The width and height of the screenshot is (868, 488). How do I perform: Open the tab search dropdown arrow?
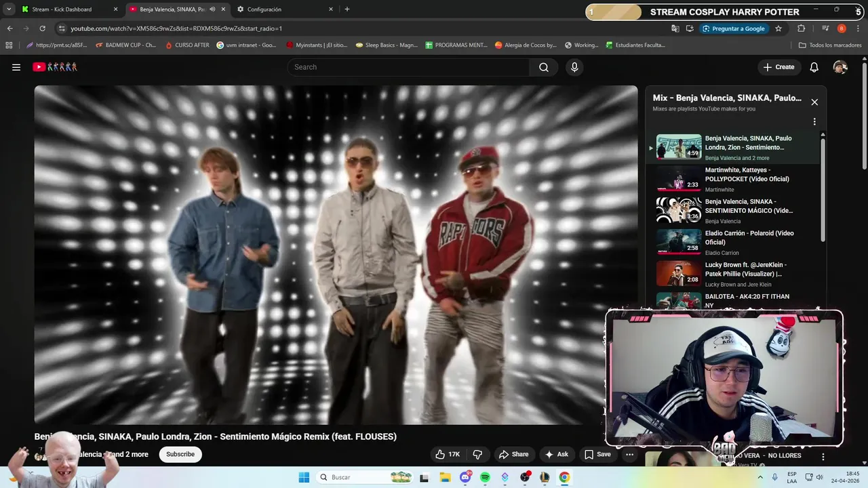pos(9,9)
